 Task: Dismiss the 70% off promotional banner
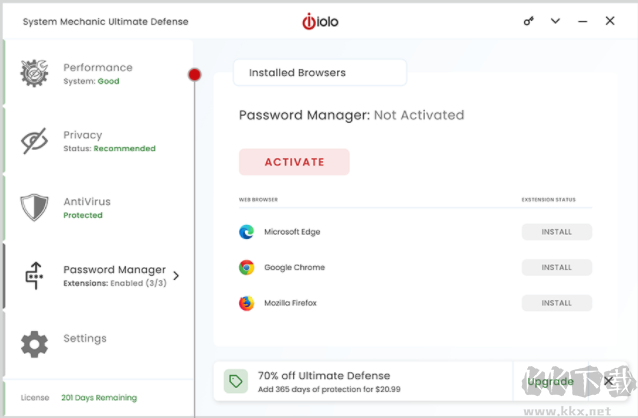tap(608, 381)
